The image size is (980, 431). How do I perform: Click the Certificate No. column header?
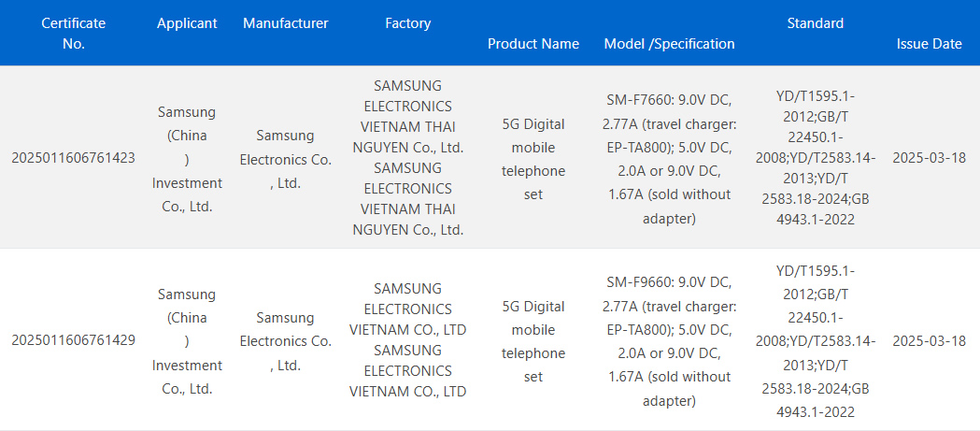[73, 33]
